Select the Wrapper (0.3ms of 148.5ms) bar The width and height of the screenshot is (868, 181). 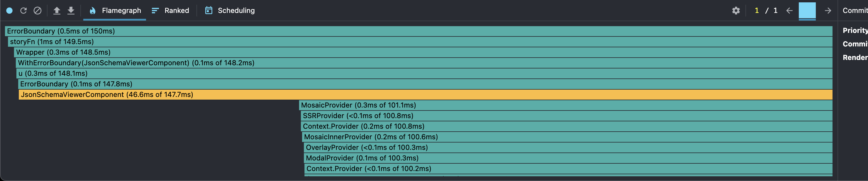point(423,52)
